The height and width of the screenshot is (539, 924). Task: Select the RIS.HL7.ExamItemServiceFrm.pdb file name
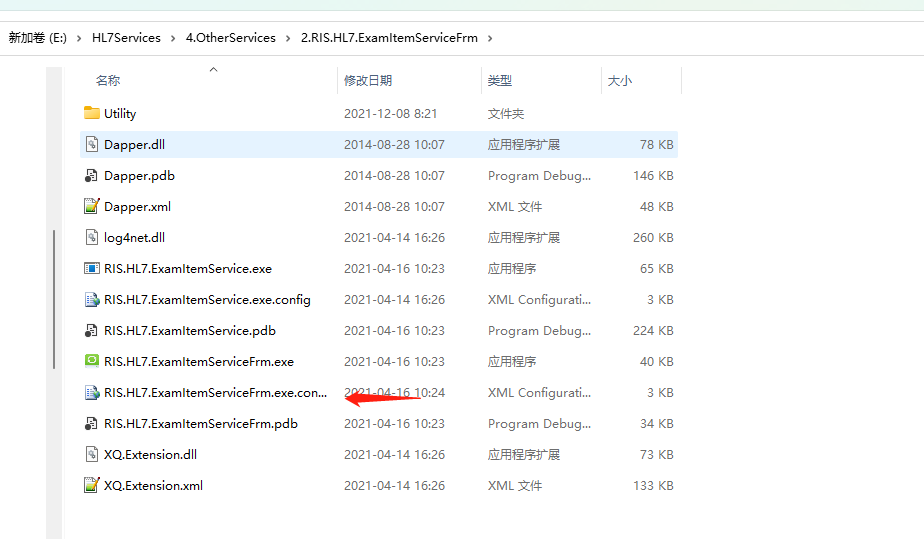click(x=200, y=424)
